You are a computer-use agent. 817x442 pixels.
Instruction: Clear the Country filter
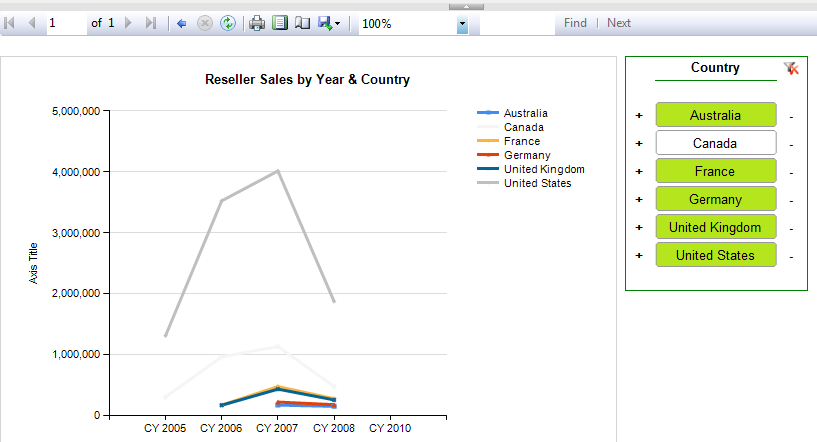pos(791,68)
